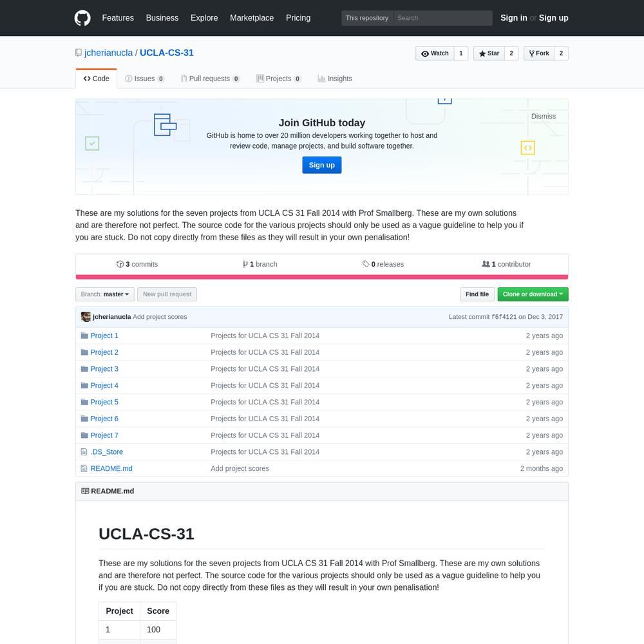Click commit message in Project 2 row
Image resolution: width=644 pixels, height=644 pixels.
[265, 352]
